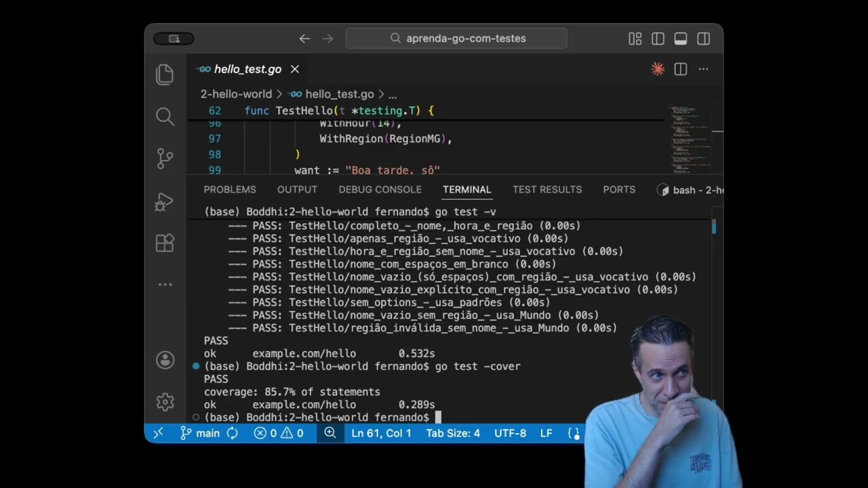
Task: Click the PASS TestHello/sem_options result line
Action: coord(389,302)
